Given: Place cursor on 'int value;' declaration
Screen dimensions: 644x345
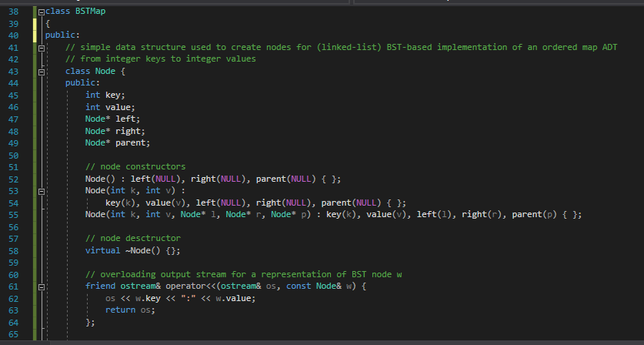Looking at the screenshot, I should click(110, 107).
